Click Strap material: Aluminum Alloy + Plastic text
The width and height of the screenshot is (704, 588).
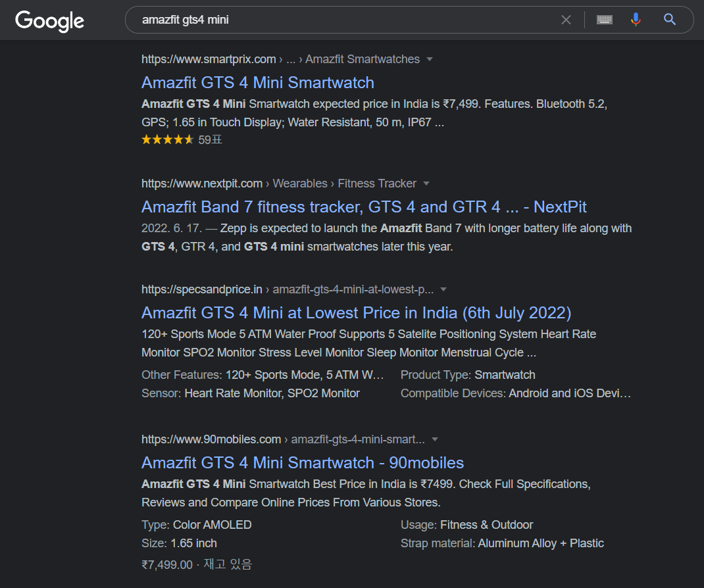[x=502, y=543]
